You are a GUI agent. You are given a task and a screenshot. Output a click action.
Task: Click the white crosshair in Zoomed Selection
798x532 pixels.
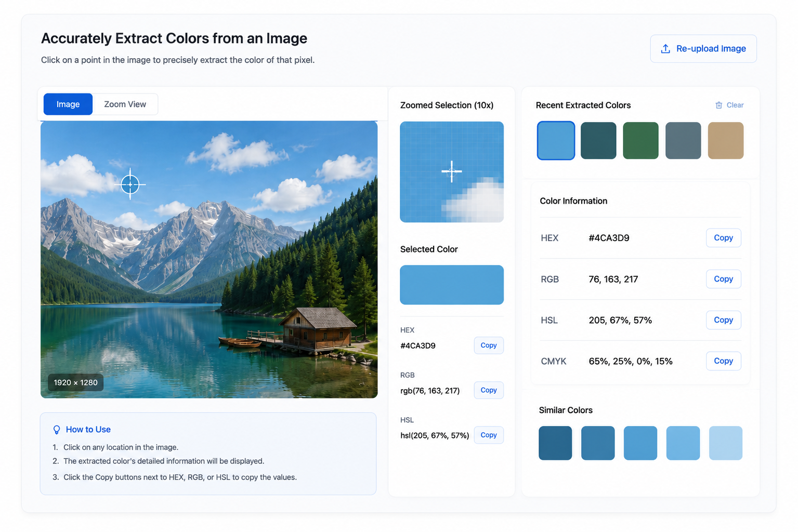point(451,171)
